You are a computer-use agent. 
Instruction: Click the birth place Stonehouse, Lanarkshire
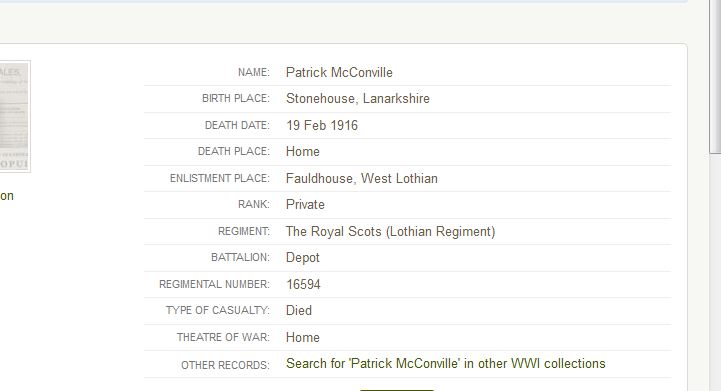pyautogui.click(x=358, y=98)
